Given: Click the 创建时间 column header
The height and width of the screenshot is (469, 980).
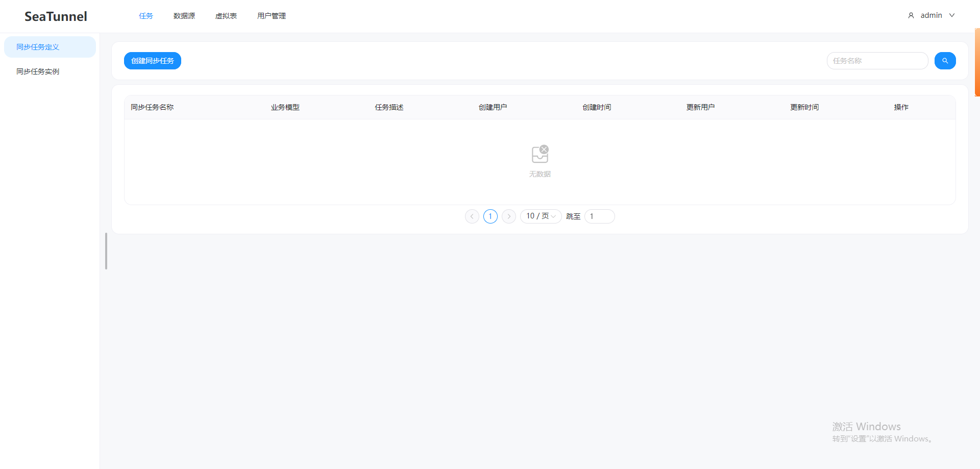Looking at the screenshot, I should [x=597, y=107].
